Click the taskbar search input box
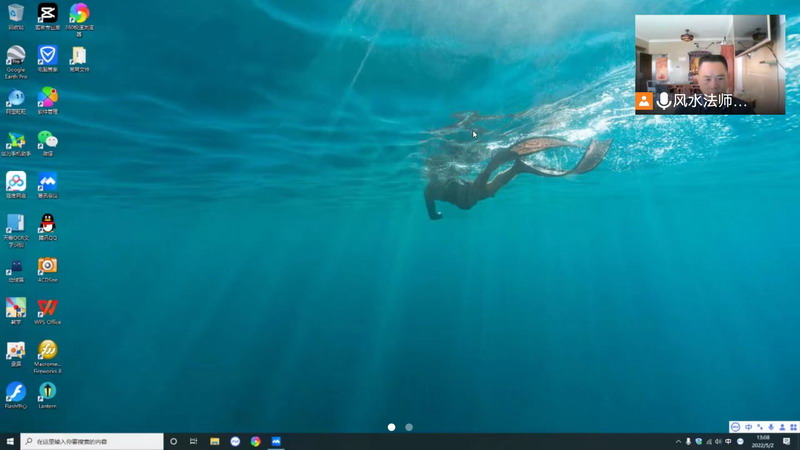Screen dimensions: 800x450 pyautogui.click(x=92, y=441)
